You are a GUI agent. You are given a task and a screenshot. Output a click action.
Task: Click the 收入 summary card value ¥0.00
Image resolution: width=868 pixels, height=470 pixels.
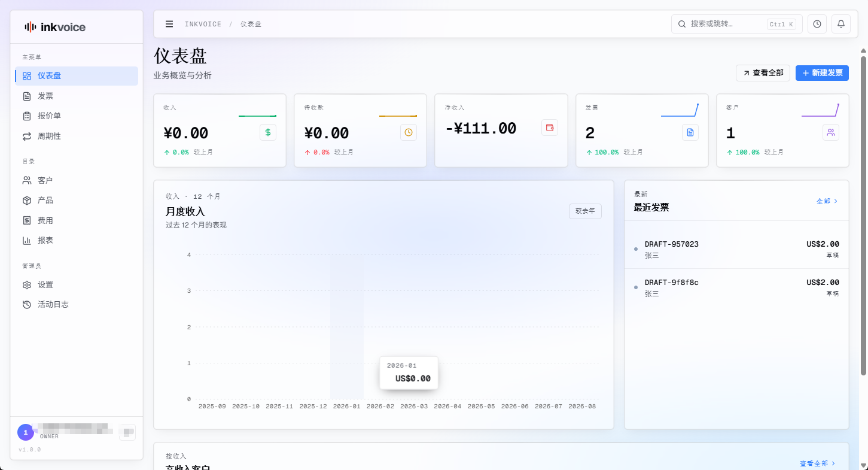185,133
